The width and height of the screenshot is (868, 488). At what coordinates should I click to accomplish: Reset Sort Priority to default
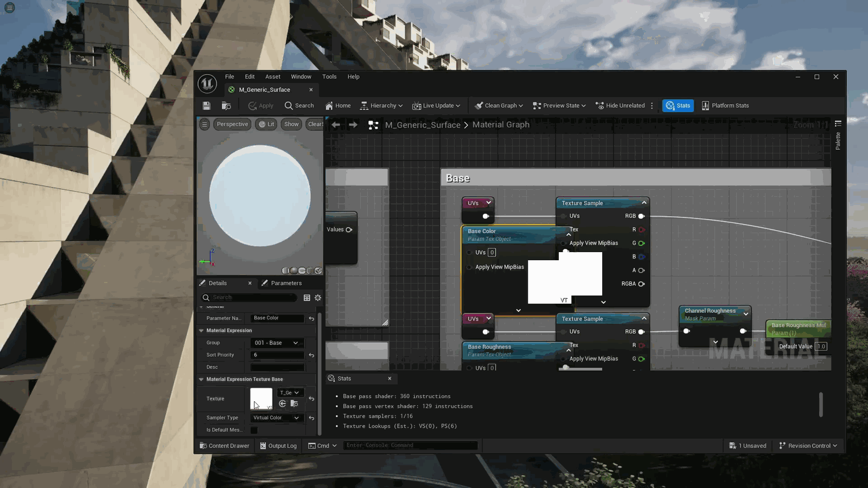pos(311,355)
